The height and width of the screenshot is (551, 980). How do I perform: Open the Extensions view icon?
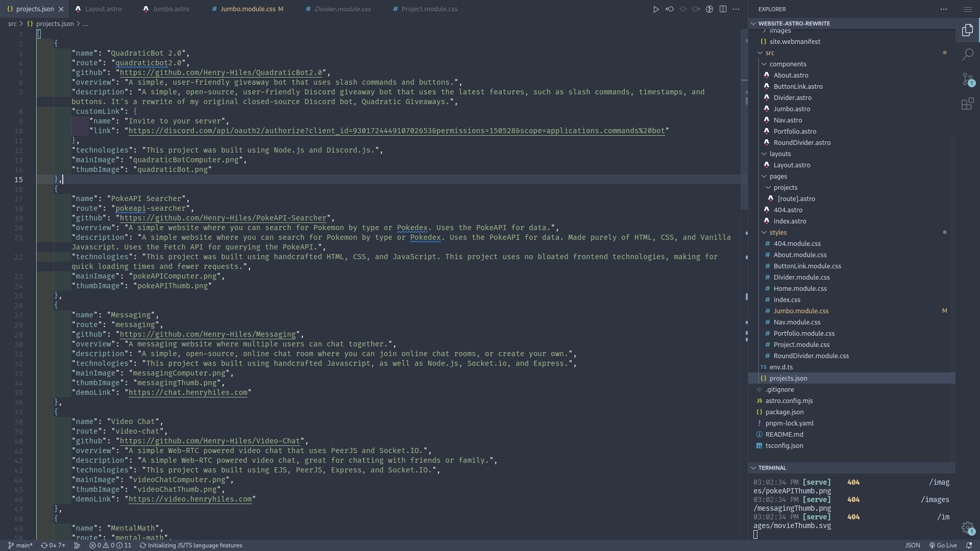pos(967,104)
